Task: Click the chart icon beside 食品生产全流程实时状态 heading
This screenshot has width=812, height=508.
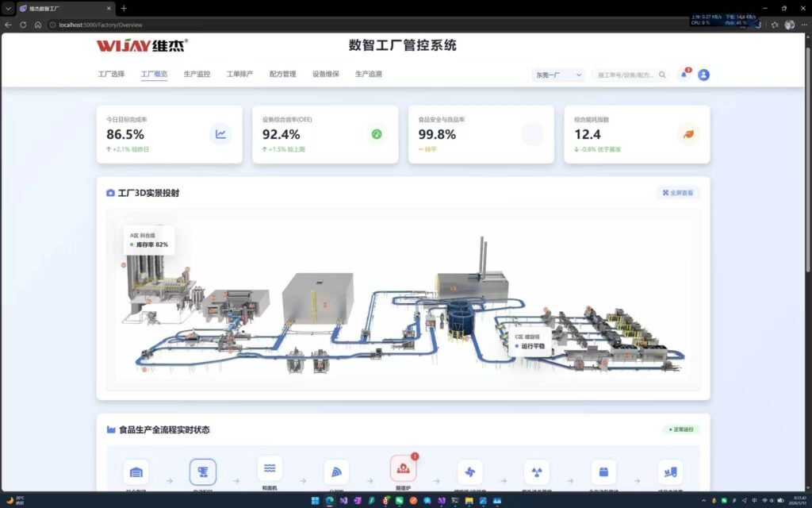Action: (111, 429)
